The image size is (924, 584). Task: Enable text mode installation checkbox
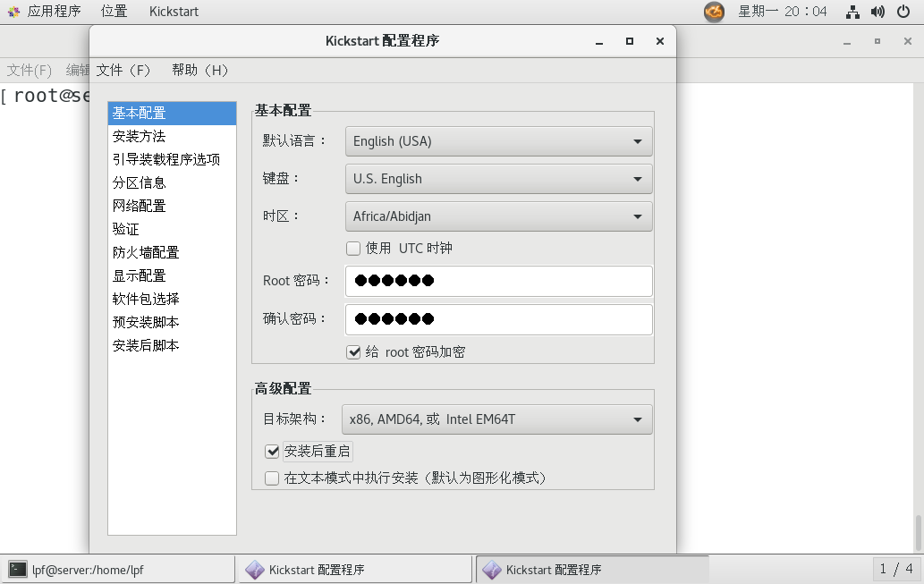272,478
